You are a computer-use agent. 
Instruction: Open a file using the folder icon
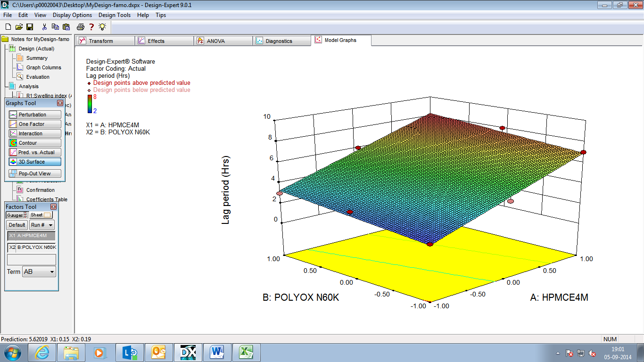19,27
